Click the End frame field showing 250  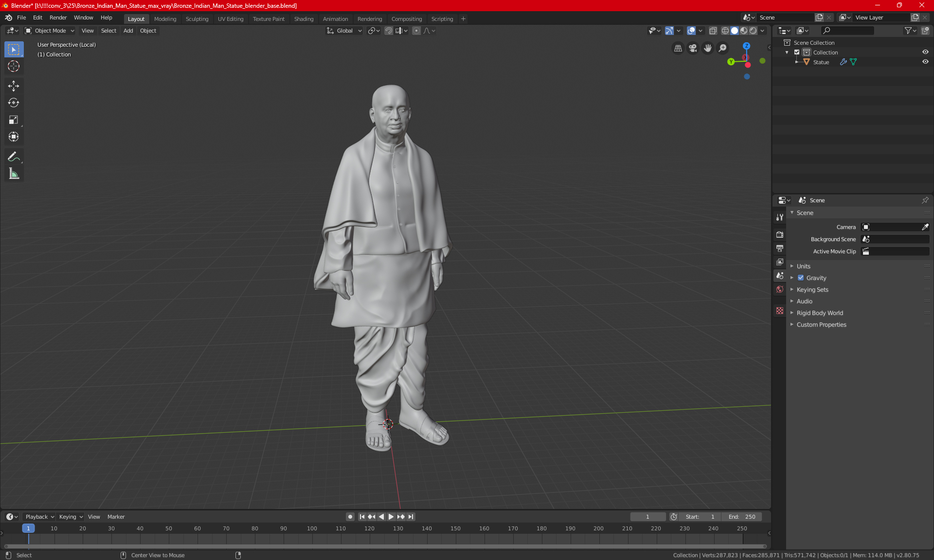(742, 517)
